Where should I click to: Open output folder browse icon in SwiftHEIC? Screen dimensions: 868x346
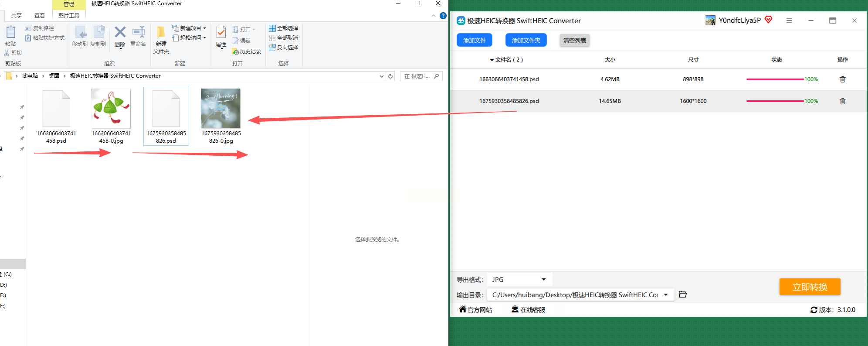(x=683, y=295)
